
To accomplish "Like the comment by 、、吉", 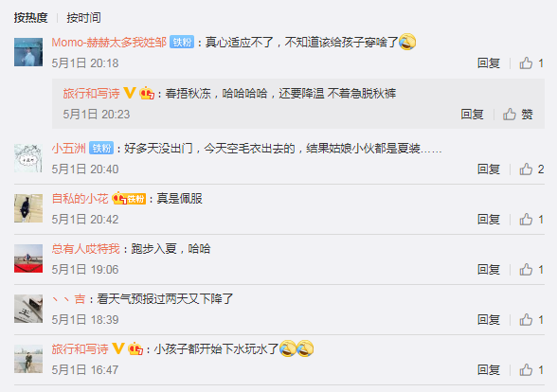I will [x=531, y=320].
